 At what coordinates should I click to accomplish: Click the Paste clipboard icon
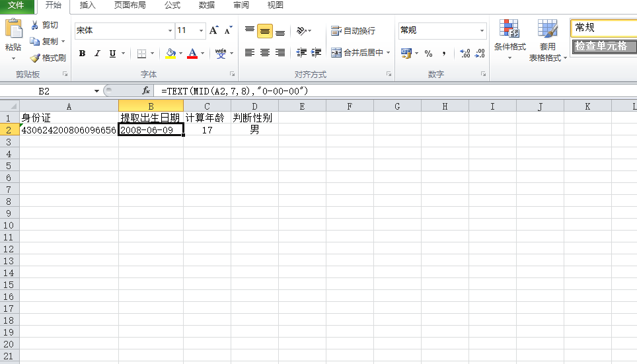(x=13, y=30)
